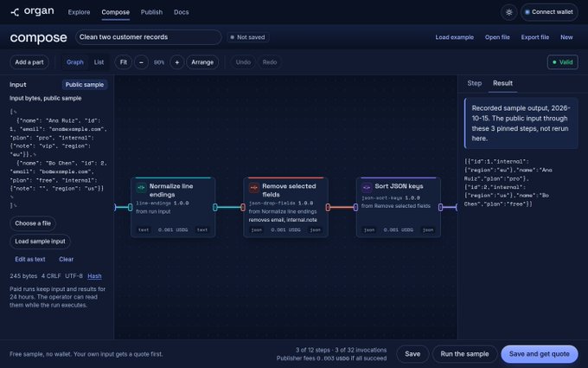Image resolution: width=588 pixels, height=368 pixels.
Task: Click the Not saved status badge
Action: click(x=248, y=37)
